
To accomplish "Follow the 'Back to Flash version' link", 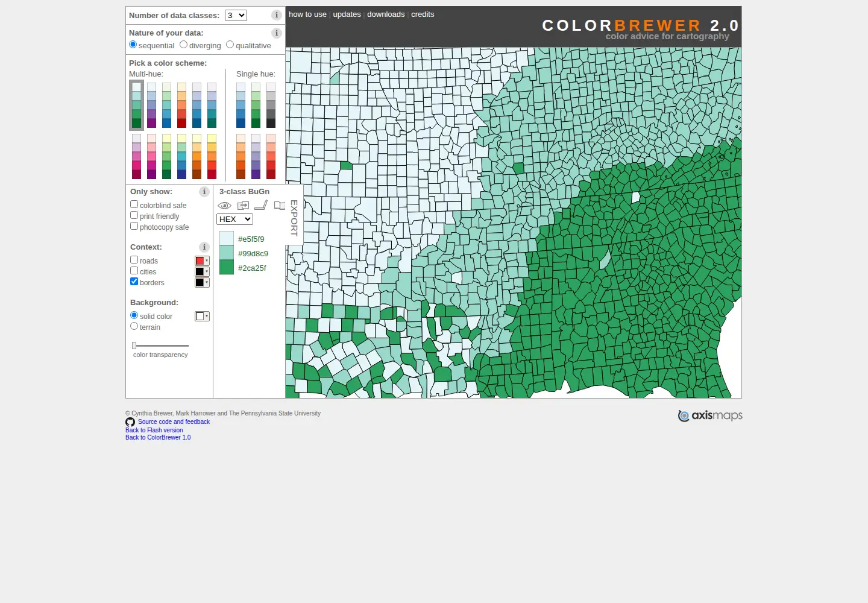I will coord(154,431).
